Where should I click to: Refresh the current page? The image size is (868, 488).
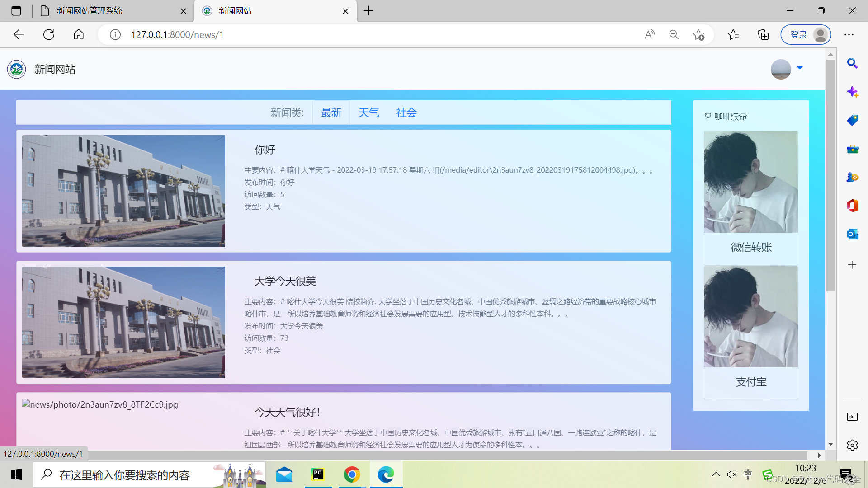pos(49,34)
